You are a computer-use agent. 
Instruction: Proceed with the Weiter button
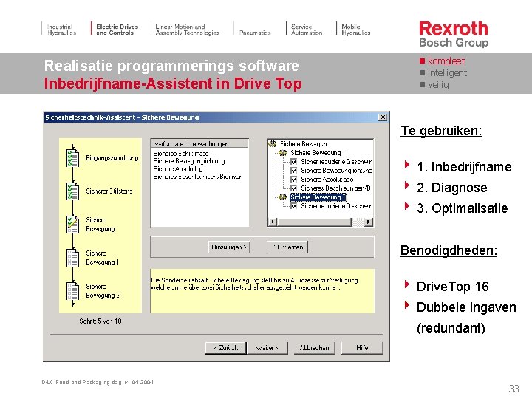pyautogui.click(x=267, y=348)
